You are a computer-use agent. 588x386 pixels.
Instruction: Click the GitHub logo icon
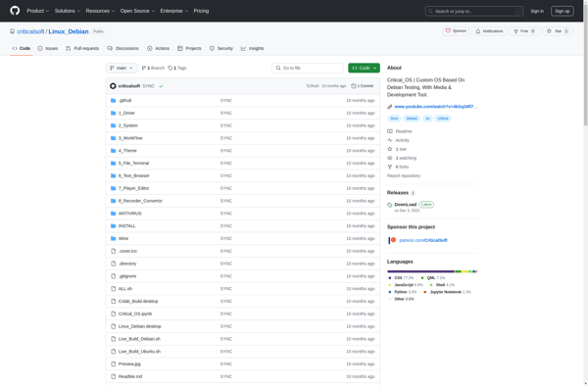pos(15,11)
